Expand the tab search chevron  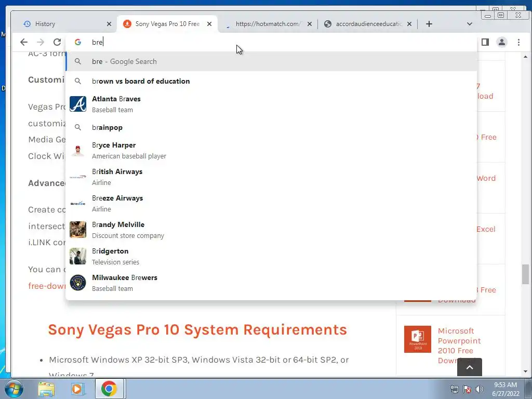pos(470,24)
